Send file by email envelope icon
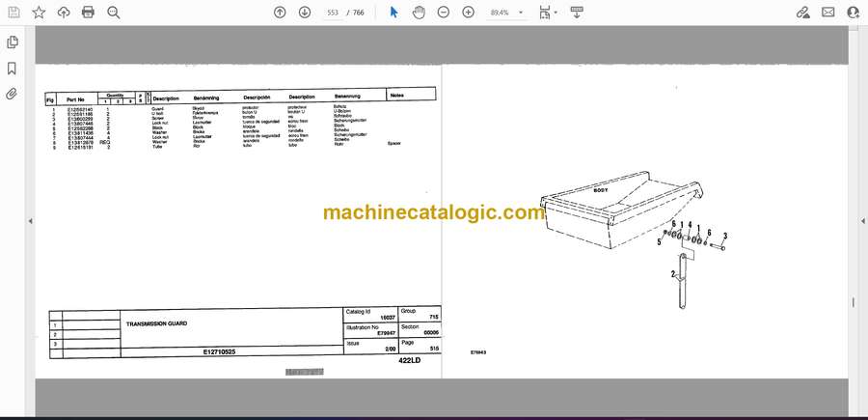 click(x=828, y=13)
